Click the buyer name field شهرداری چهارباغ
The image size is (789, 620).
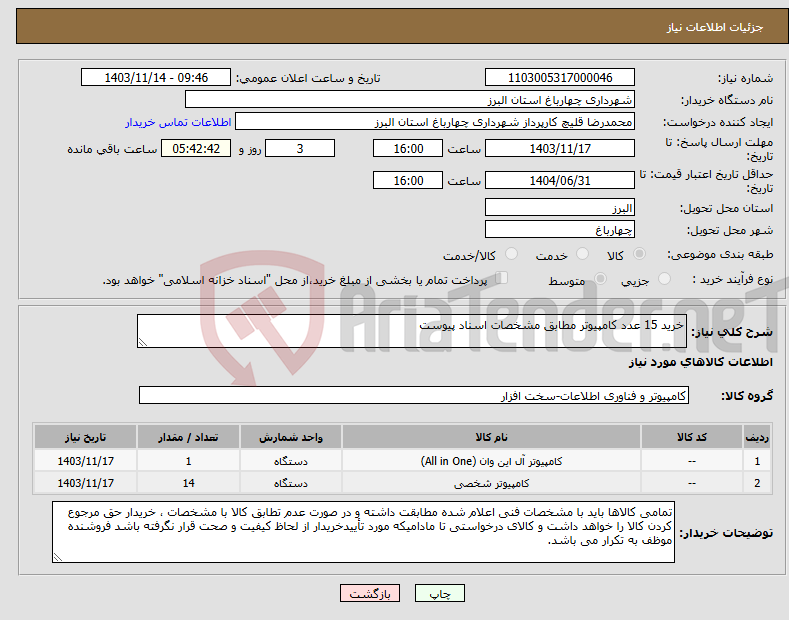[410, 100]
